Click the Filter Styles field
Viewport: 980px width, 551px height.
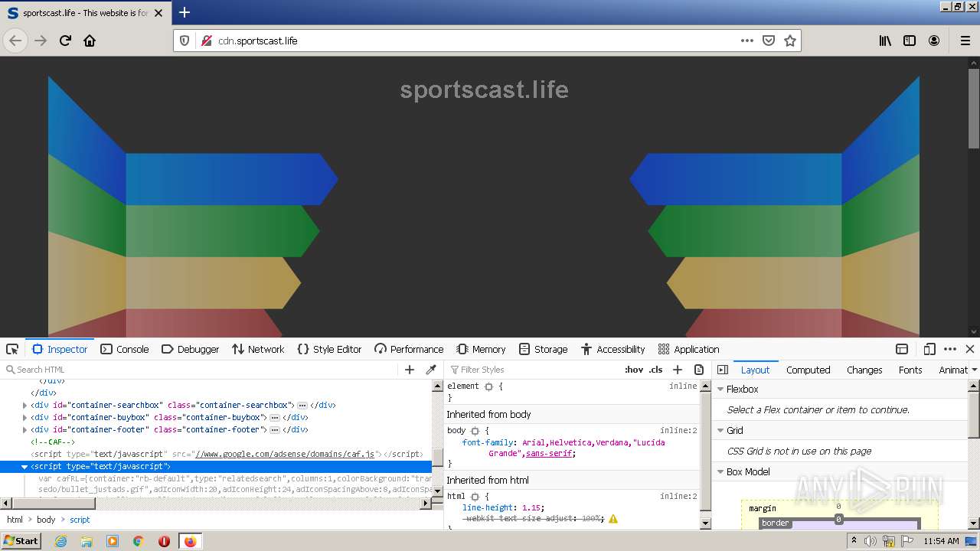[x=534, y=370]
